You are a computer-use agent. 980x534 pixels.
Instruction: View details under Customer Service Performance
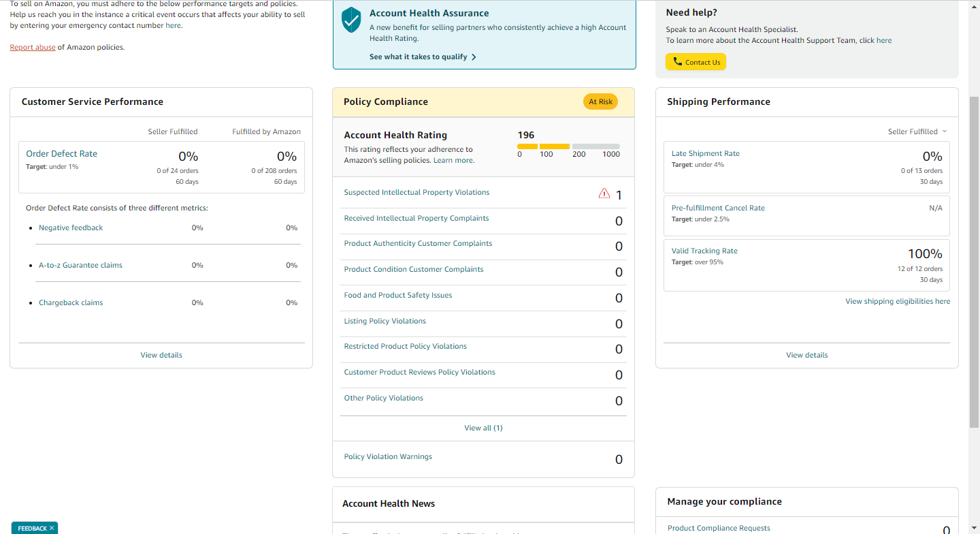click(161, 355)
